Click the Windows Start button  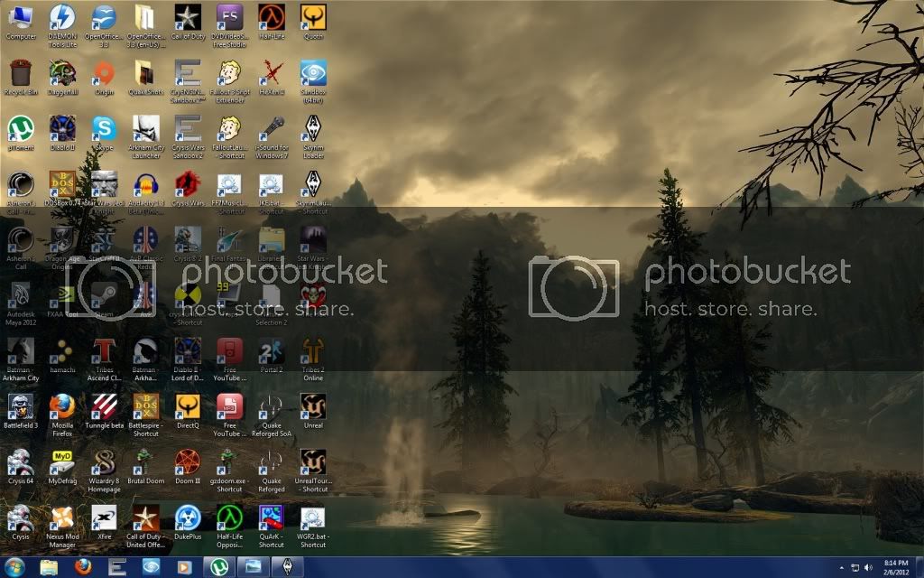pyautogui.click(x=16, y=567)
